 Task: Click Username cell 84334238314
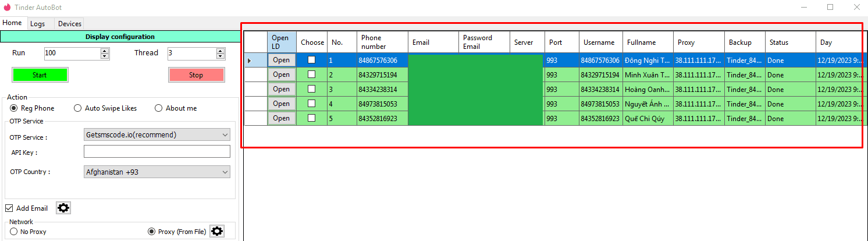601,90
